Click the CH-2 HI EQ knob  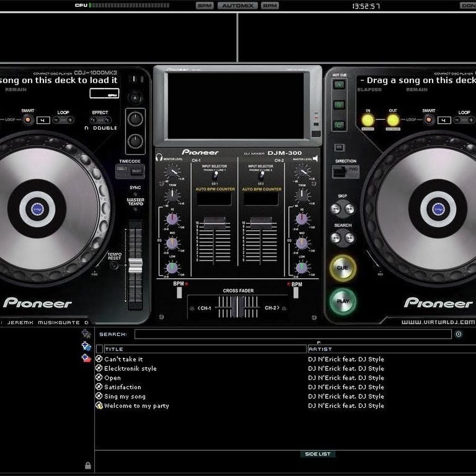tap(302, 219)
